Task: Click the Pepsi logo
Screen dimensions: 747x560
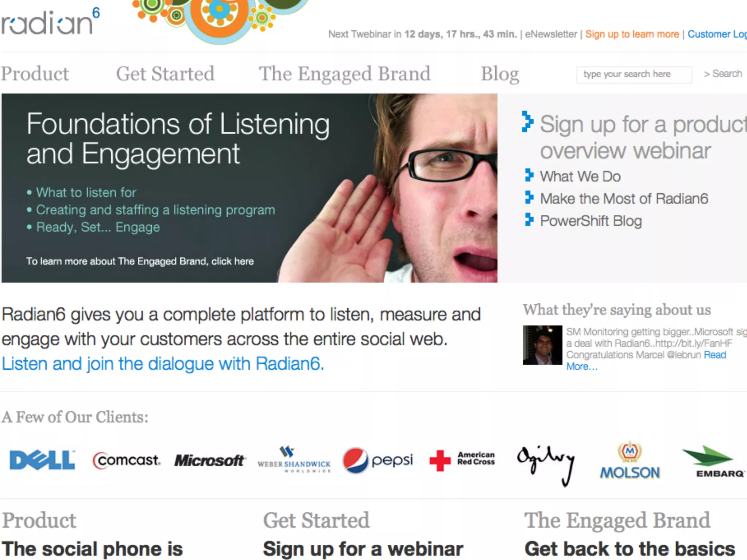Action: click(x=378, y=460)
